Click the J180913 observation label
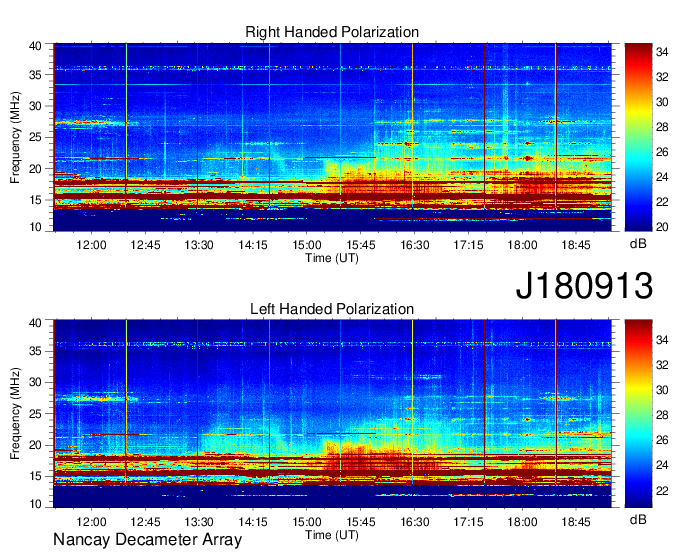Viewport: 680px width, 552px height. point(584,285)
